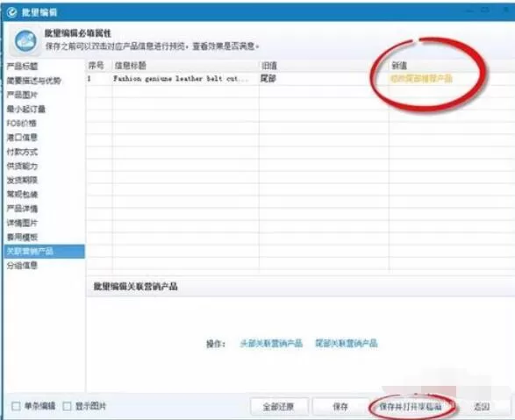The width and height of the screenshot is (515, 420).
Task: Select the Fashion genuine leather belt row title
Action: 181,79
